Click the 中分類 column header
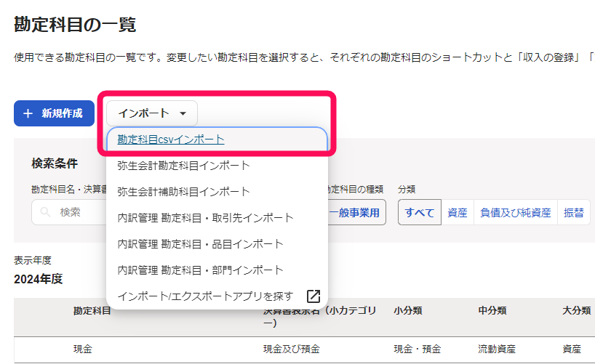 point(492,310)
